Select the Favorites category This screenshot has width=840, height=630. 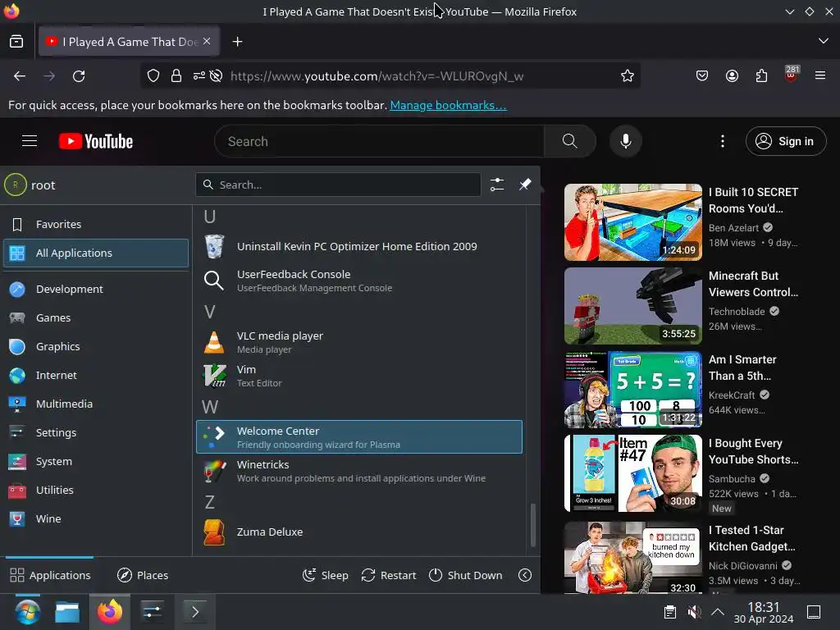coord(96,225)
